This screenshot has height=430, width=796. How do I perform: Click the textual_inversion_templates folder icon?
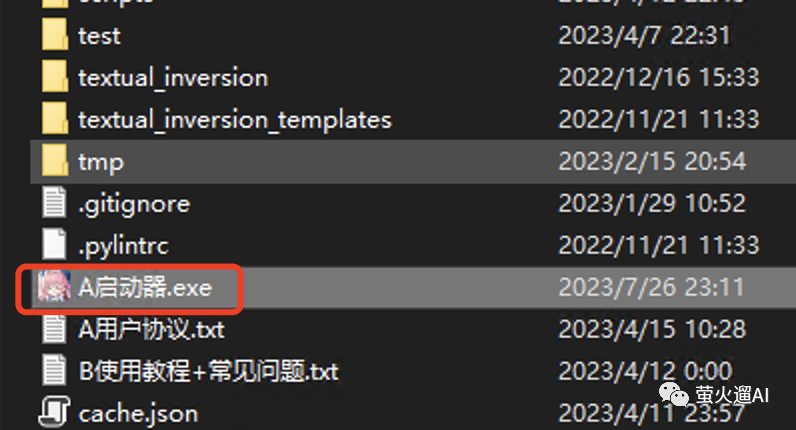(55, 119)
